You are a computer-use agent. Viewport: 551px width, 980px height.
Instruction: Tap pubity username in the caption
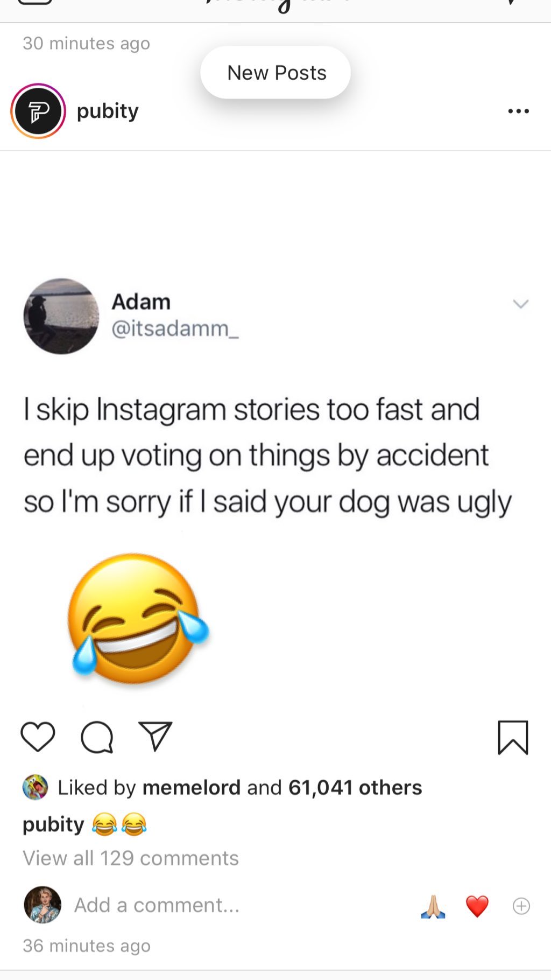click(53, 824)
